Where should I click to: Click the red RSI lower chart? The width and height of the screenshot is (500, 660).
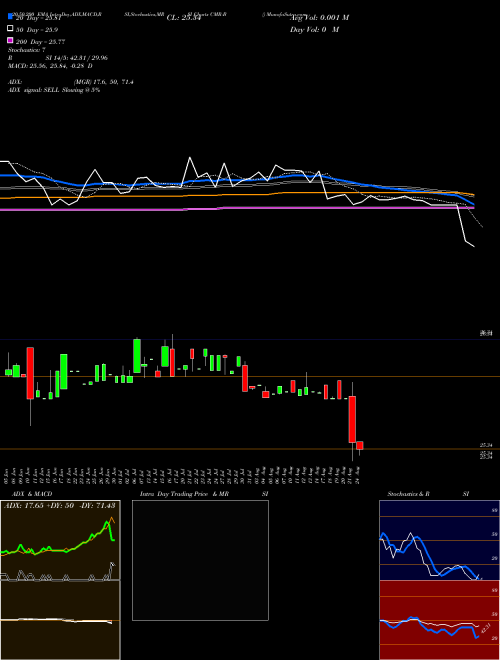pos(439,620)
